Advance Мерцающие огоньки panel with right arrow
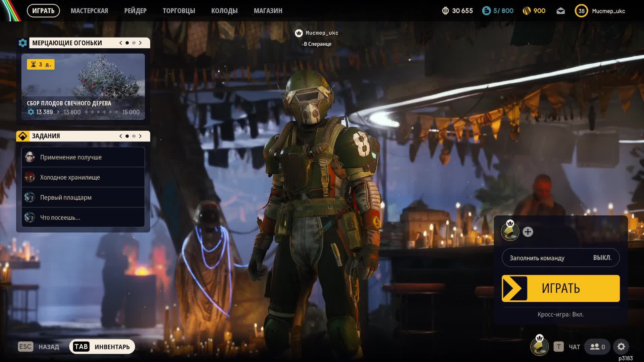 pos(141,43)
